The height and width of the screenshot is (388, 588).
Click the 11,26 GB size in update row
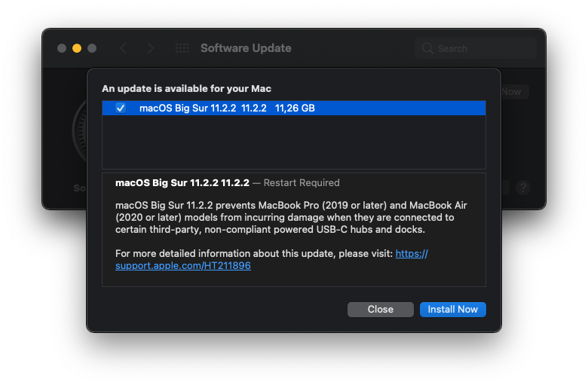[295, 108]
